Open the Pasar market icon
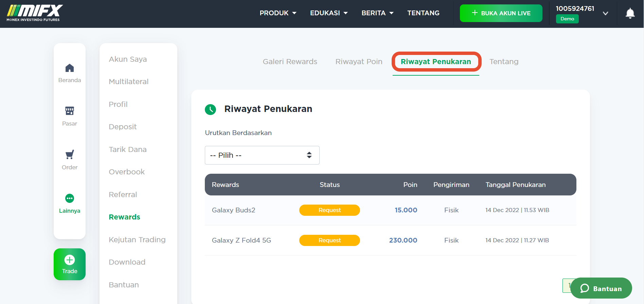 pos(70,111)
